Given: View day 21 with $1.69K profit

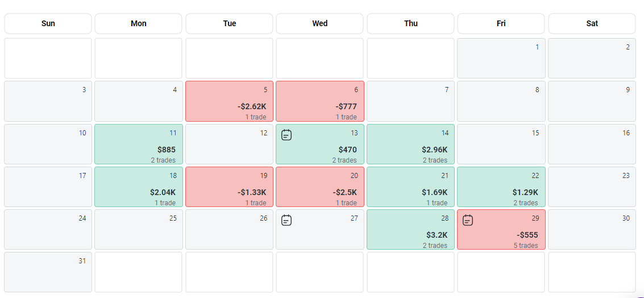Looking at the screenshot, I should 410,187.
